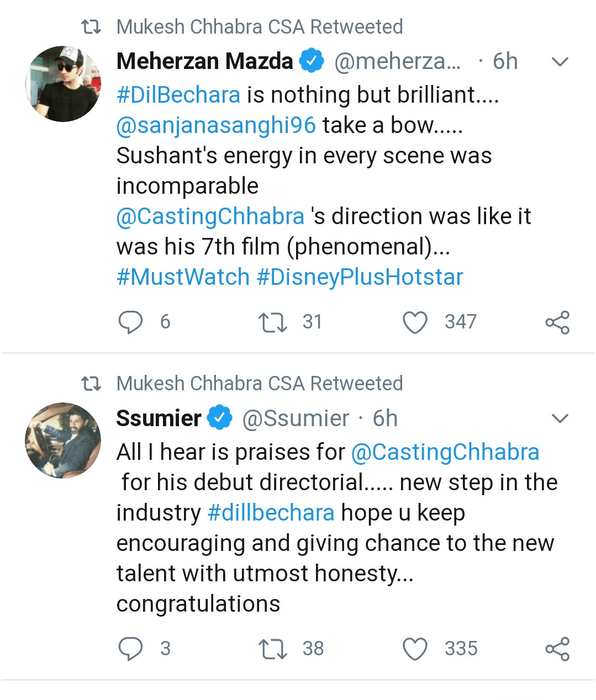Like Meherzan Mazda's tweet
Screen dimensions: 596x700
(415, 322)
